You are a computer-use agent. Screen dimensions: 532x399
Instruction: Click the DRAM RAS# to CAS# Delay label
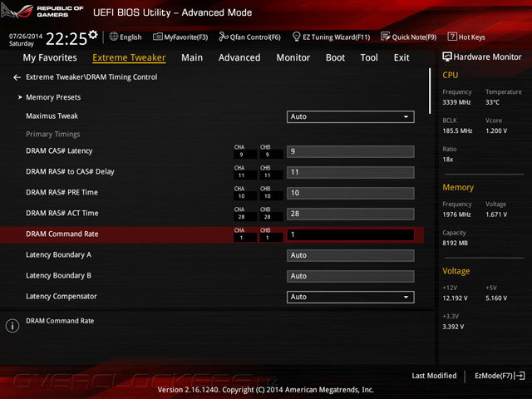(70, 172)
